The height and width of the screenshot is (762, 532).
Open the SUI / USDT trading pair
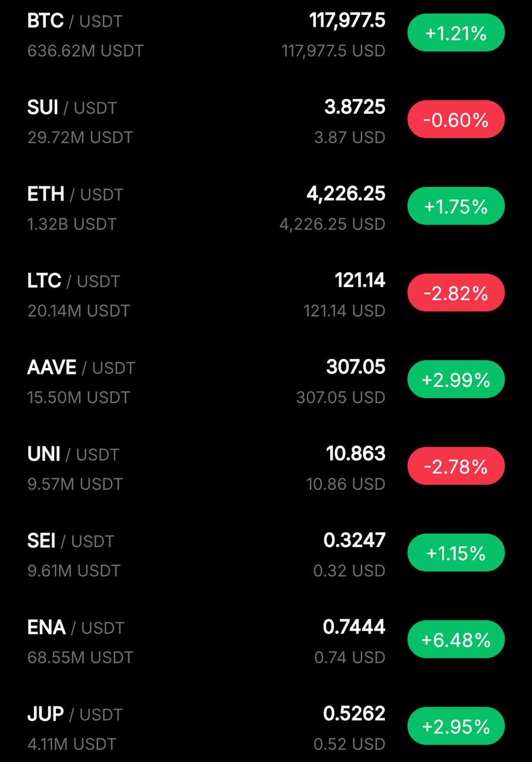266,121
